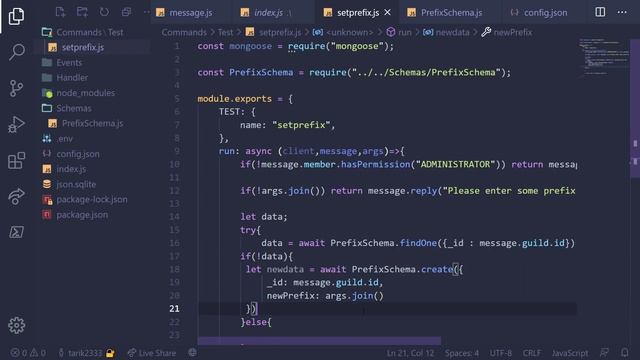
Task: Open PrefixSchema.js in the file tree
Action: click(x=93, y=123)
